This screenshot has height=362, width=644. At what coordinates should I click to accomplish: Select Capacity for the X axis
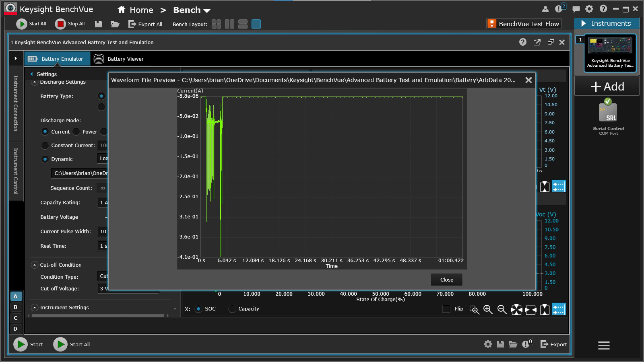(x=232, y=309)
